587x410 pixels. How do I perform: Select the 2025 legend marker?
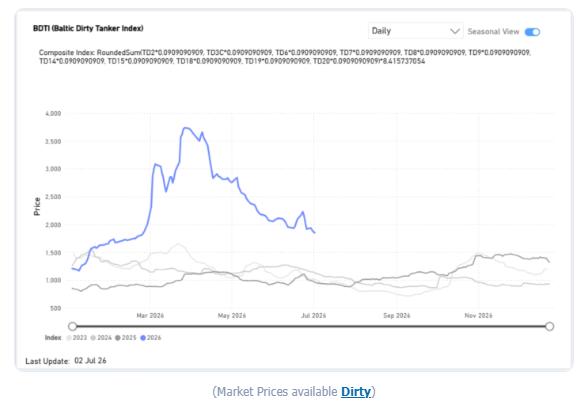(x=118, y=338)
